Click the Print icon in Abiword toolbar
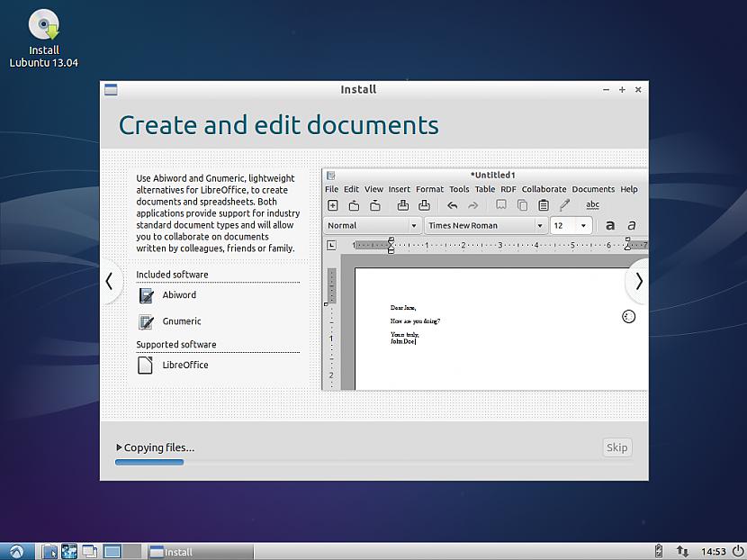The width and height of the screenshot is (747, 560). click(402, 205)
